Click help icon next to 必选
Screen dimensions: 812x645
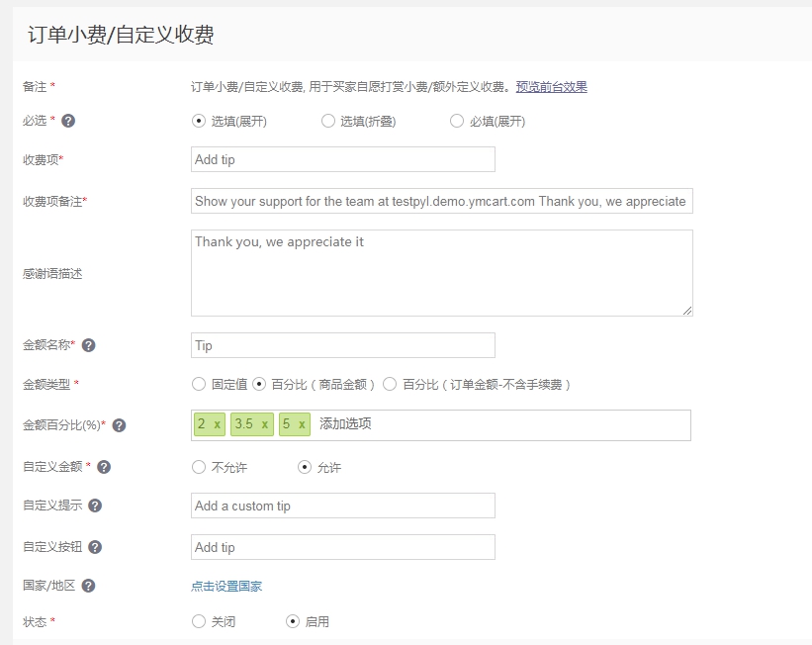68,121
